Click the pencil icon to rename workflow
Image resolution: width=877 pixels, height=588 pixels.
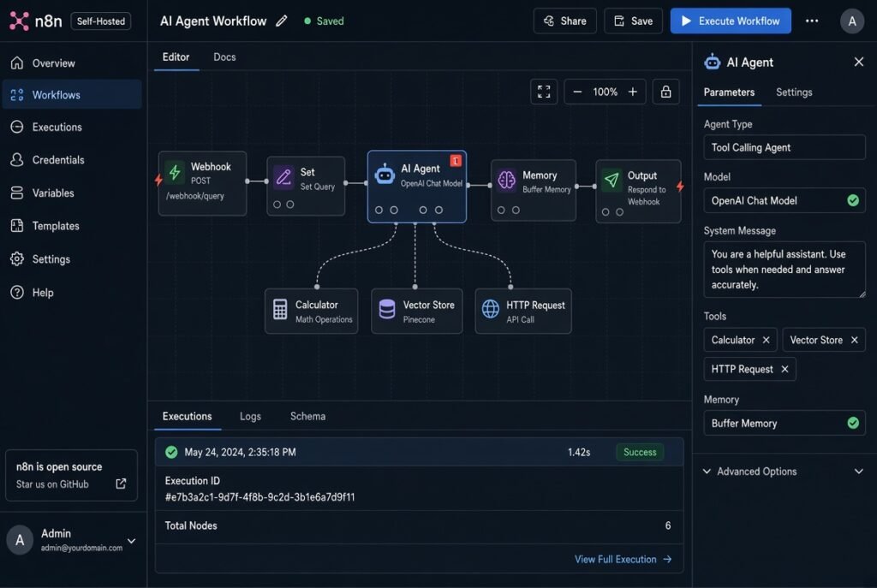click(x=281, y=21)
